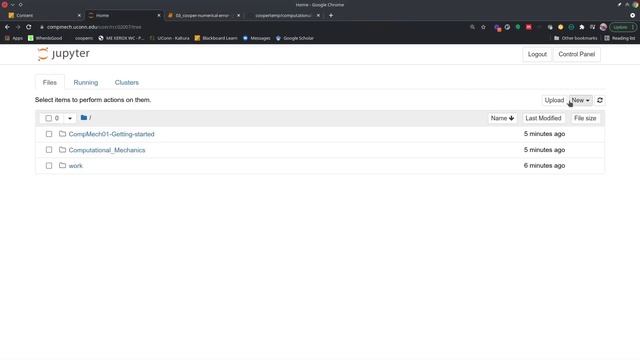
Task: Bookmark this page with the star icon
Action: (483, 27)
